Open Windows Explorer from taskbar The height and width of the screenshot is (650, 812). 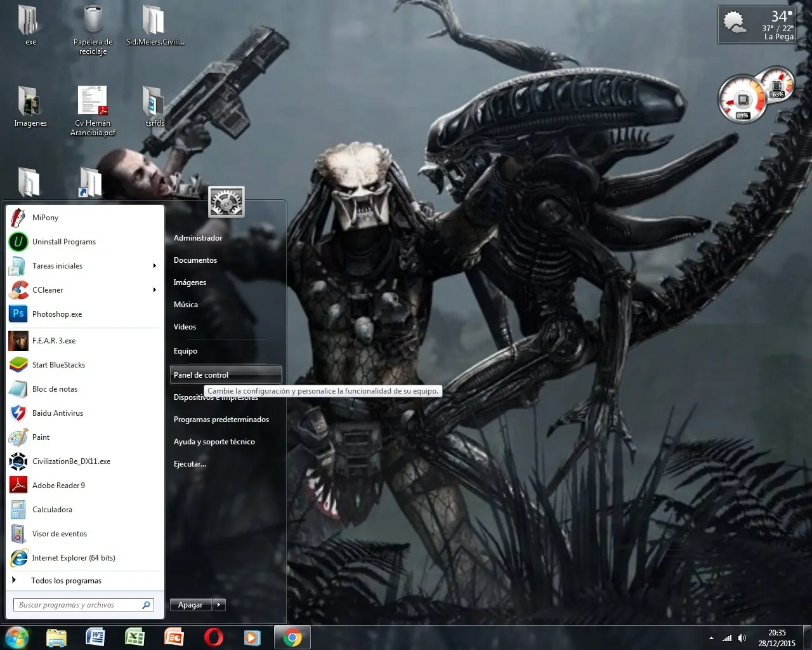coord(56,637)
